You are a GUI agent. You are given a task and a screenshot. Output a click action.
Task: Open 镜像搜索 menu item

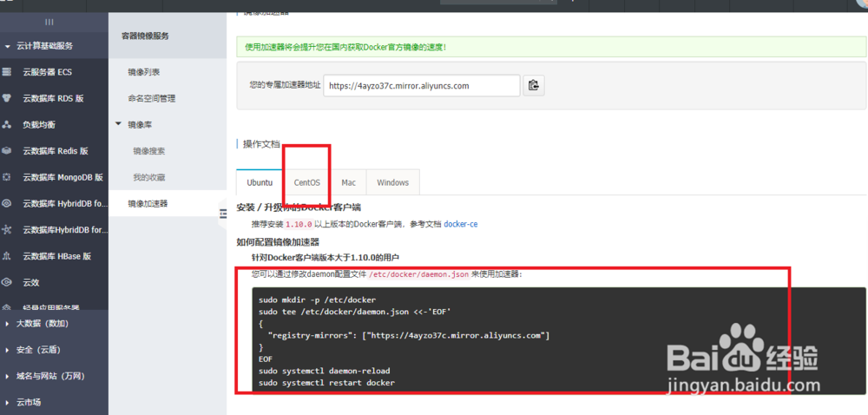(x=149, y=150)
